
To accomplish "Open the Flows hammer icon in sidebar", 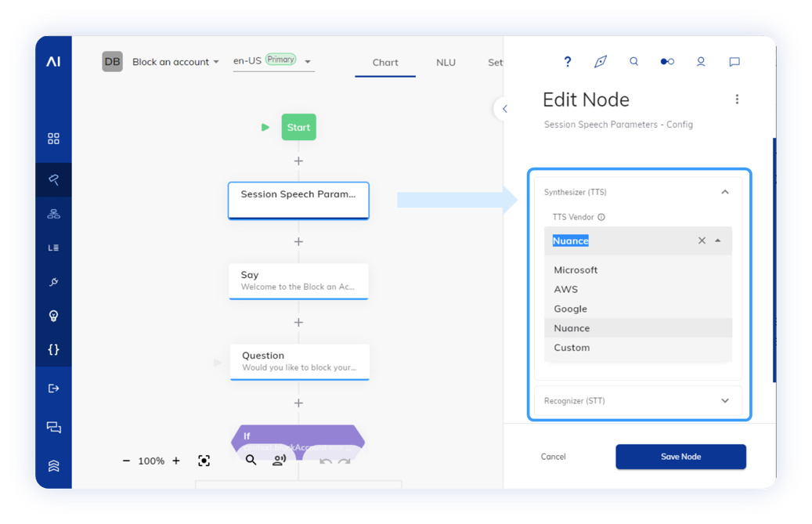I will coord(53,179).
